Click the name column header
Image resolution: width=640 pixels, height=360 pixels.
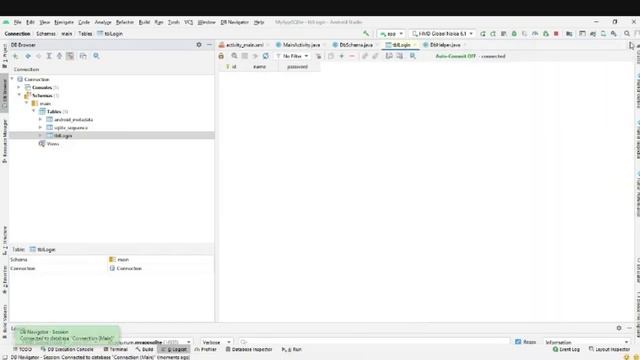tap(259, 67)
